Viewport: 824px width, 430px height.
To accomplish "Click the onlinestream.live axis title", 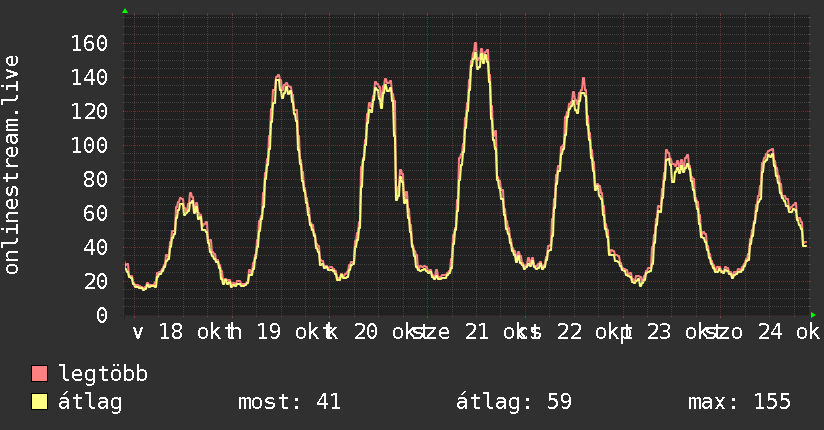I will pyautogui.click(x=11, y=165).
